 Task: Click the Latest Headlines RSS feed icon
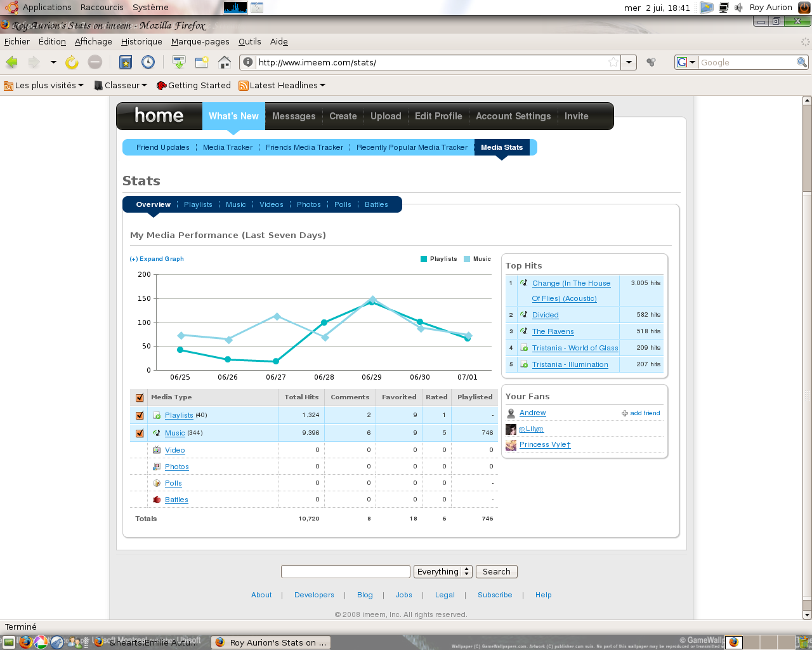[x=244, y=86]
